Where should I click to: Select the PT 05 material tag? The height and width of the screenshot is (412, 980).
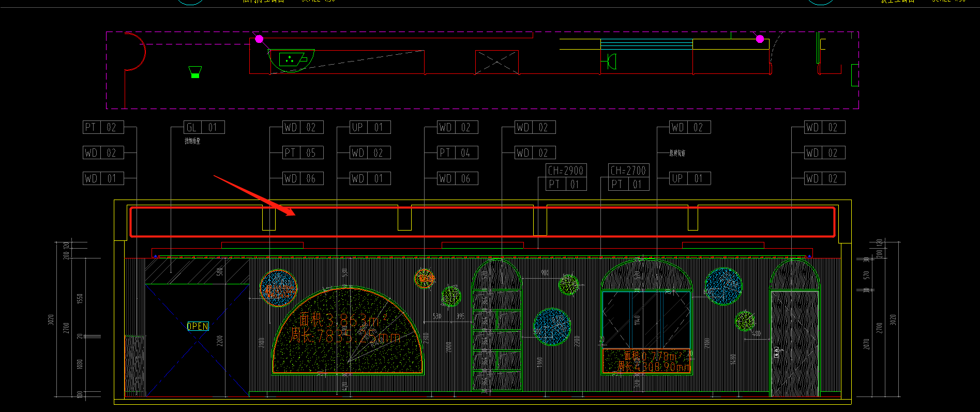click(x=303, y=152)
